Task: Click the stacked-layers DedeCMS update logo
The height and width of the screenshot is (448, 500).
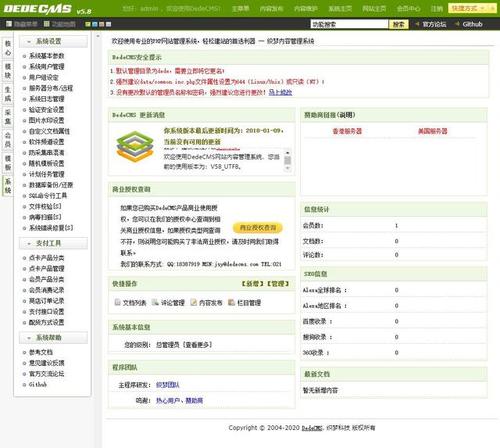Action: (x=135, y=147)
